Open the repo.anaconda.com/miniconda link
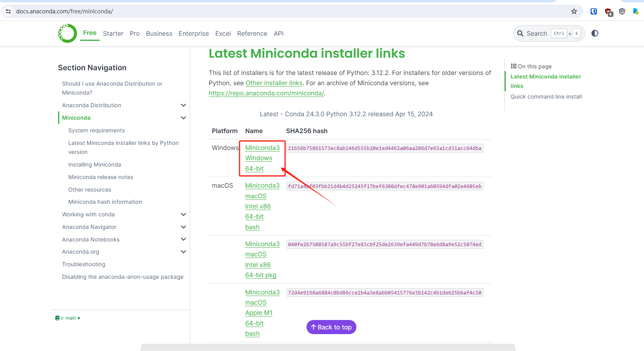 266,93
